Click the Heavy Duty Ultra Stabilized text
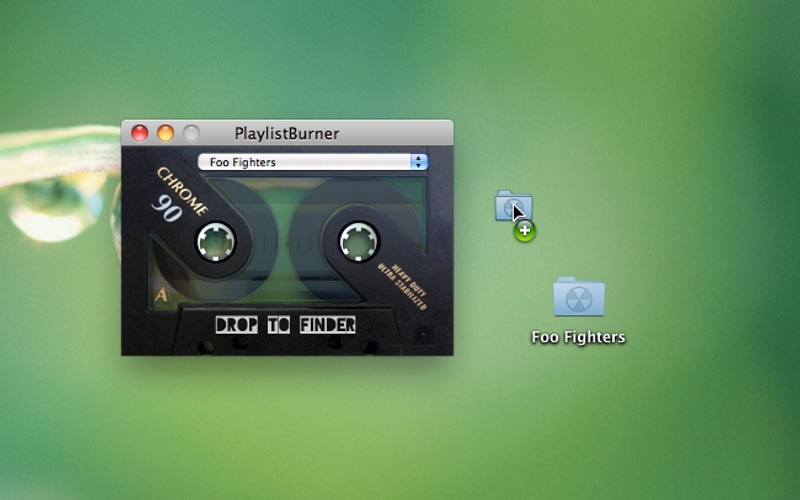 click(x=403, y=286)
